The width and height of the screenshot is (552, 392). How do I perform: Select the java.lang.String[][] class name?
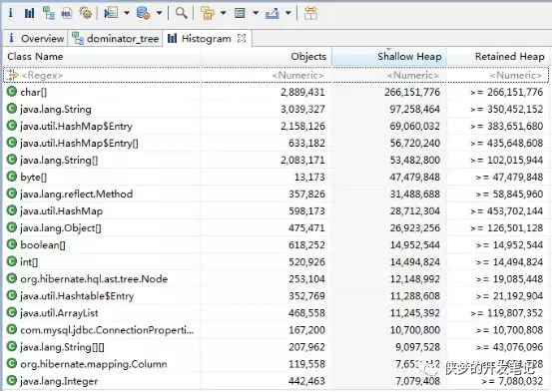pyautogui.click(x=62, y=347)
